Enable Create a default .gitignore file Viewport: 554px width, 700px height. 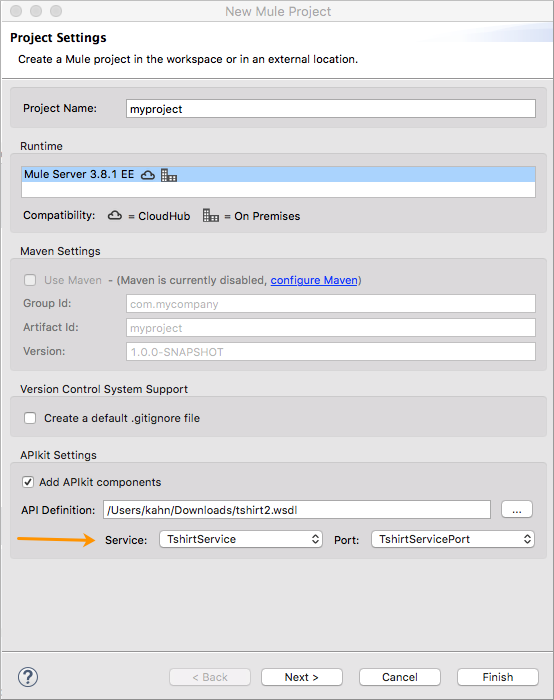30,418
